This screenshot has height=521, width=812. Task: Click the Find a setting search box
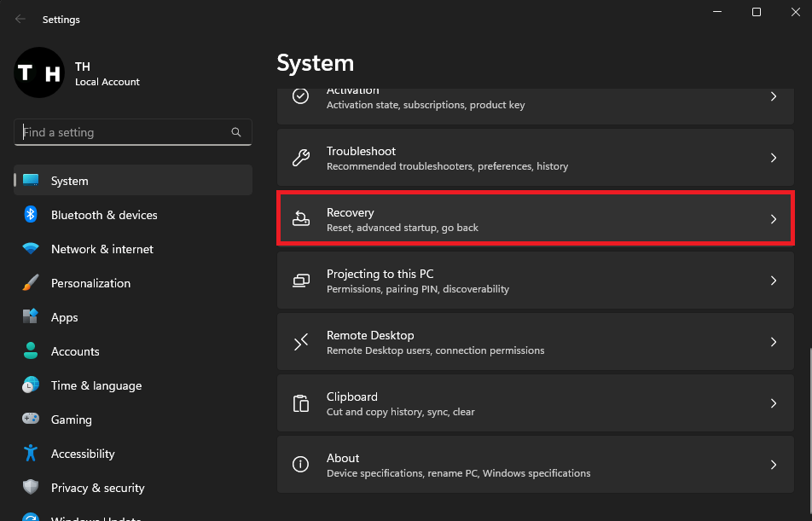pos(124,132)
